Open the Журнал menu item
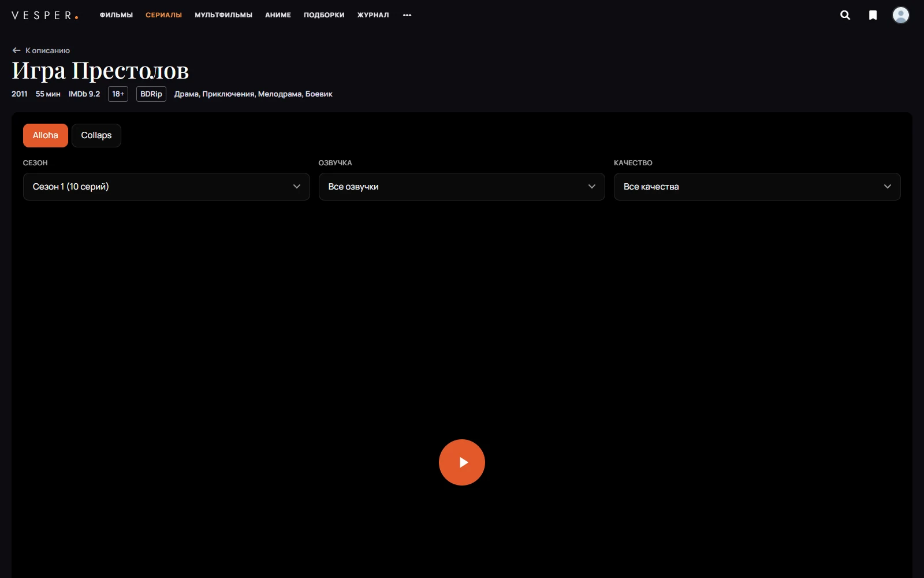Image resolution: width=924 pixels, height=578 pixels. coord(373,15)
